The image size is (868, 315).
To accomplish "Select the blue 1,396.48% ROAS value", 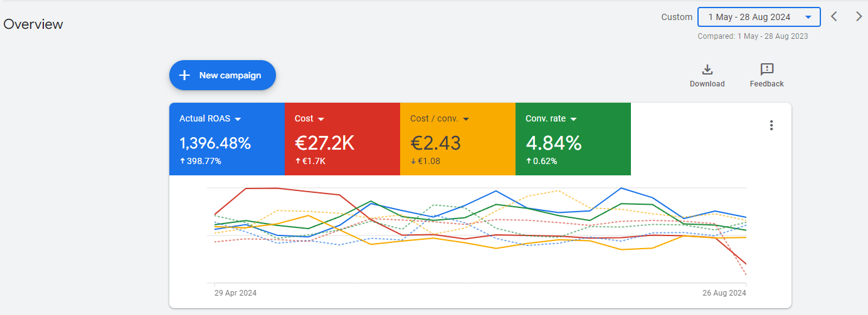I will pos(215,143).
